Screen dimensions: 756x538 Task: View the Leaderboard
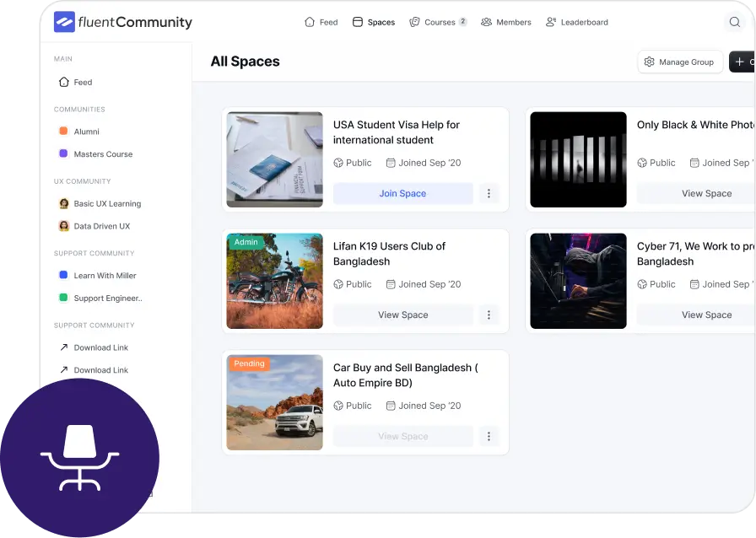pyautogui.click(x=576, y=22)
